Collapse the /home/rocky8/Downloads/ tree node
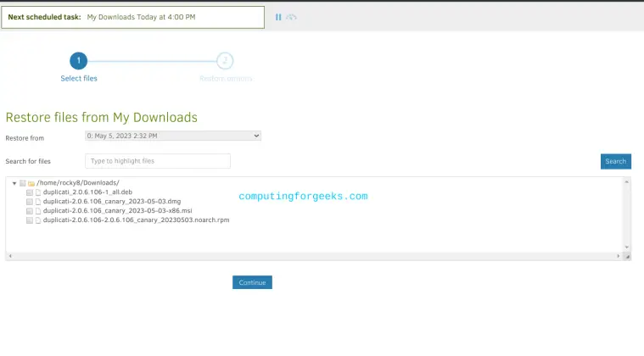 click(x=14, y=183)
